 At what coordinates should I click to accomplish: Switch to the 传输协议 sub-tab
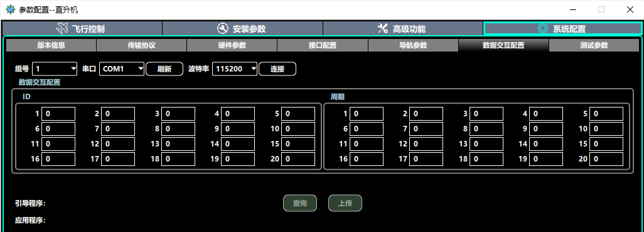click(142, 45)
